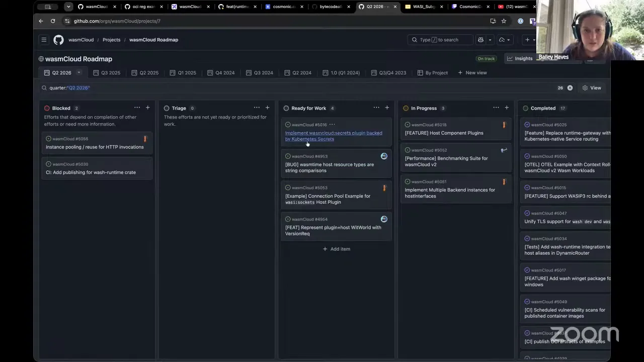The height and width of the screenshot is (362, 644).
Task: Open Connection Pool Example for wasi:sockets issue
Action: pos(328,199)
